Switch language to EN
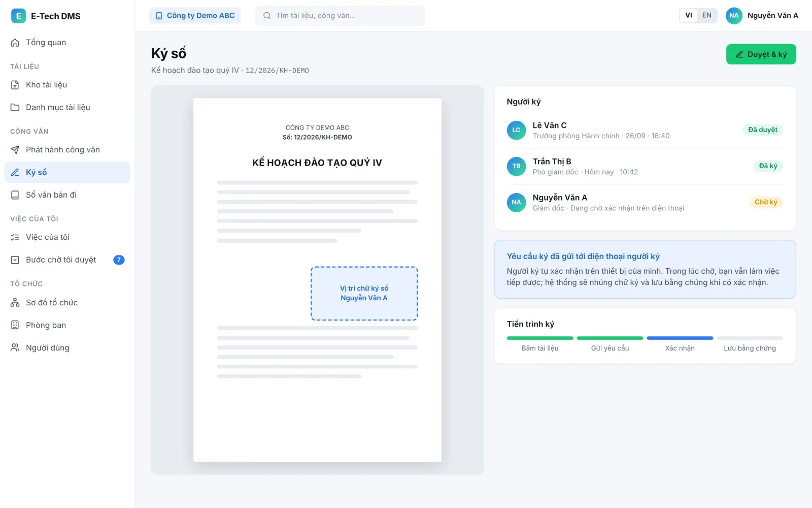The image size is (812, 508). pos(707,15)
